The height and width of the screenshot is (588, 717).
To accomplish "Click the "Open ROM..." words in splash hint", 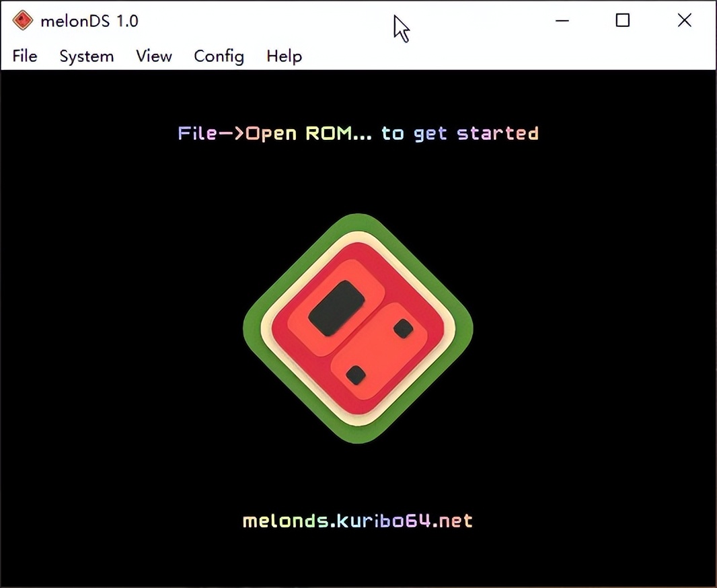I will coord(308,133).
